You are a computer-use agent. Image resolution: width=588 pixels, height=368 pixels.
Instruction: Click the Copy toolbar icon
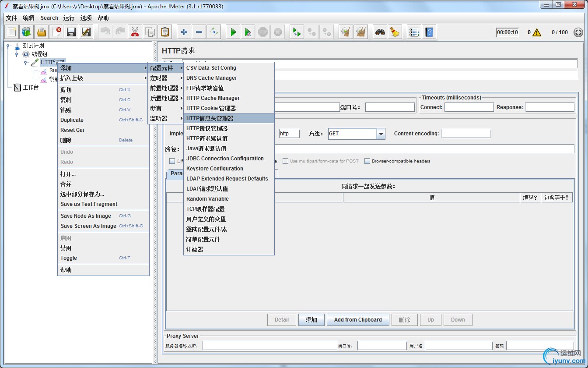point(150,32)
